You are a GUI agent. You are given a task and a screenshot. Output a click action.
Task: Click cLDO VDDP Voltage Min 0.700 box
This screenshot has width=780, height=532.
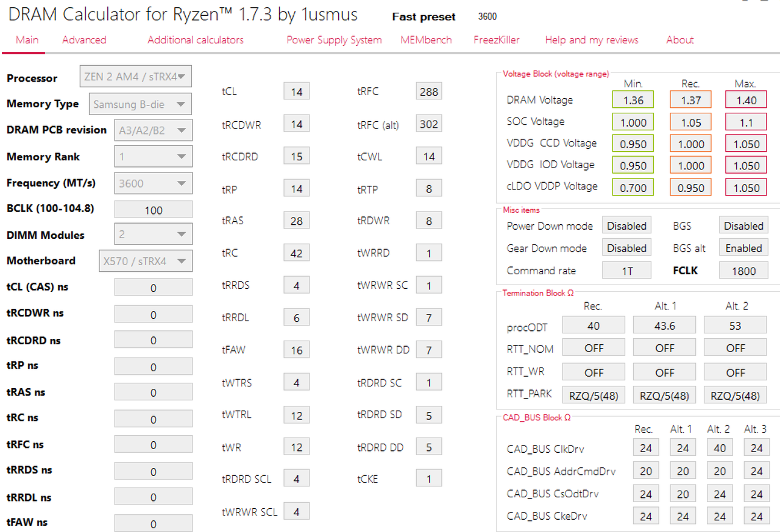click(633, 187)
